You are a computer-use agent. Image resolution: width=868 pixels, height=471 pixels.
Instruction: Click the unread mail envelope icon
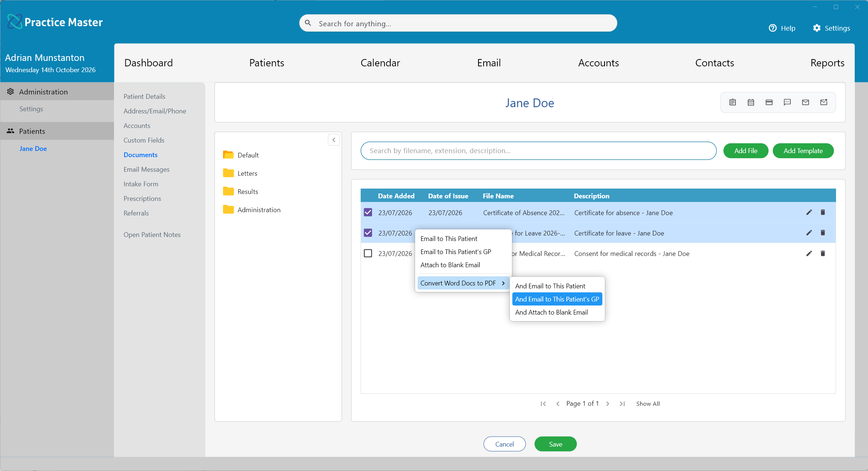(x=824, y=102)
